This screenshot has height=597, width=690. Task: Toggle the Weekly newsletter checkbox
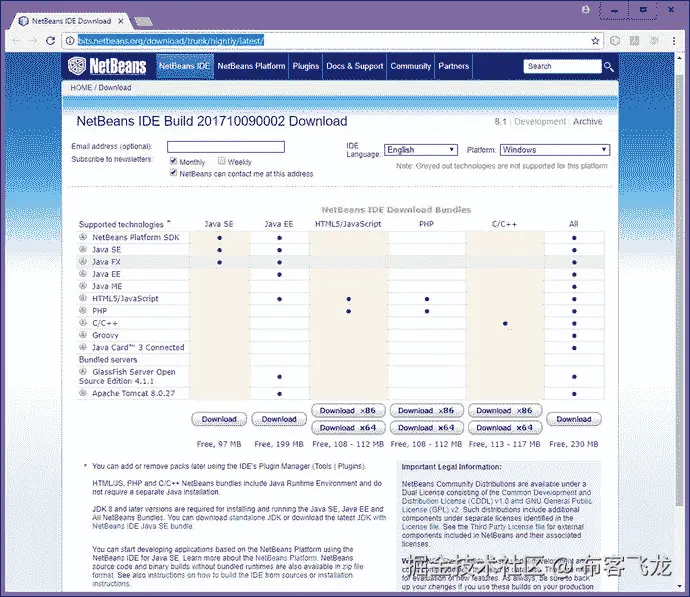pos(221,161)
